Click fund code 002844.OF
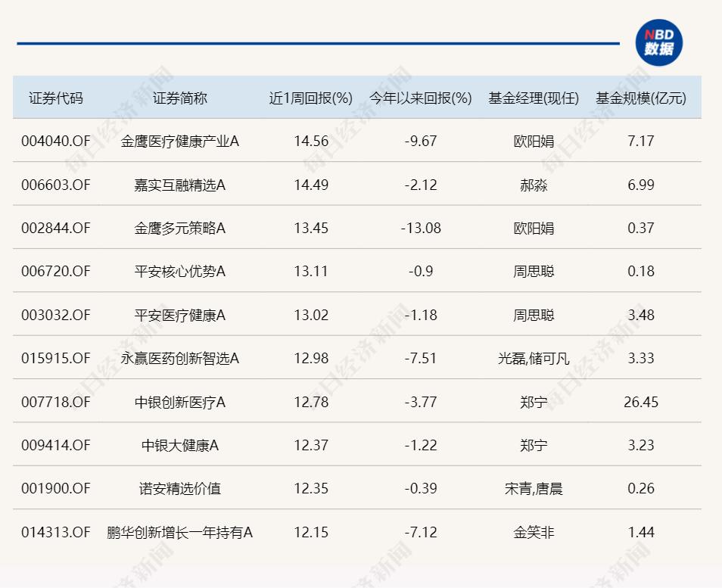The image size is (722, 588). [56, 228]
